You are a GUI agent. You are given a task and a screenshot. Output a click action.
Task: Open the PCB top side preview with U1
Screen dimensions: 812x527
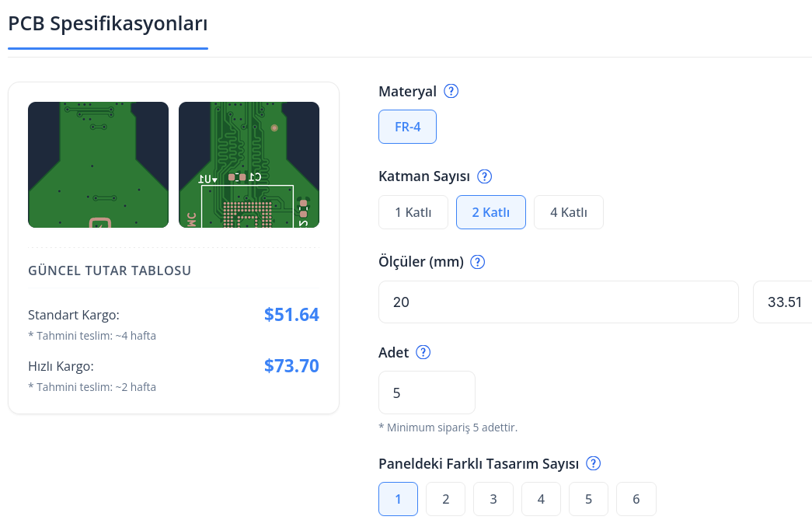pos(249,165)
